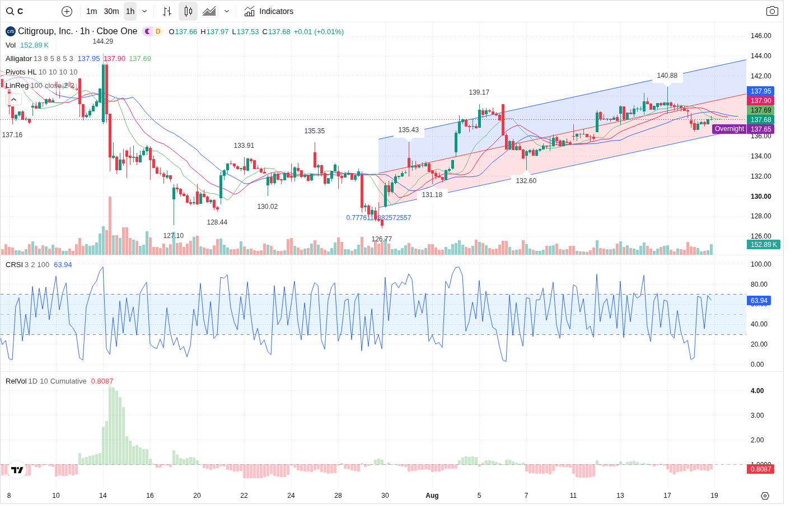
Task: Click the orange D data badge
Action: [x=158, y=31]
